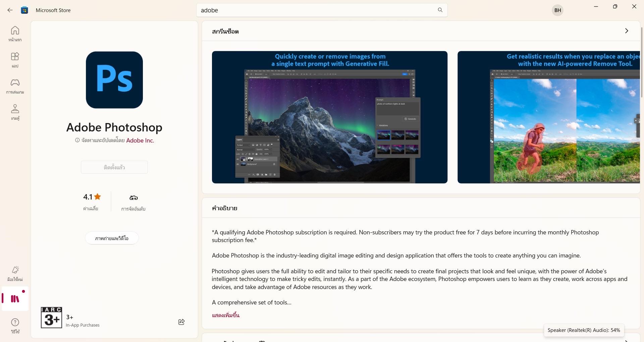This screenshot has width=644, height=342.
Task: Click the ratings count (การจัดอันดับ) stat
Action: pos(133,202)
